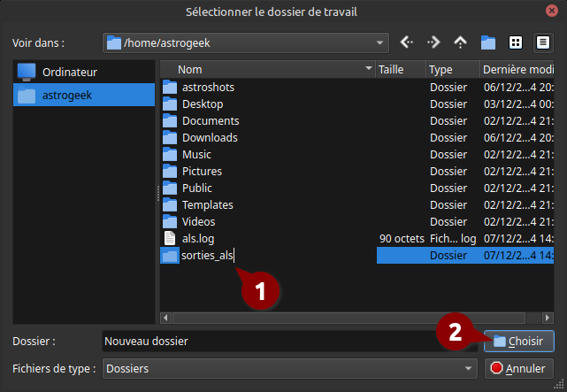Select the Public folder name
Viewport: 567px width, 392px height.
(196, 188)
